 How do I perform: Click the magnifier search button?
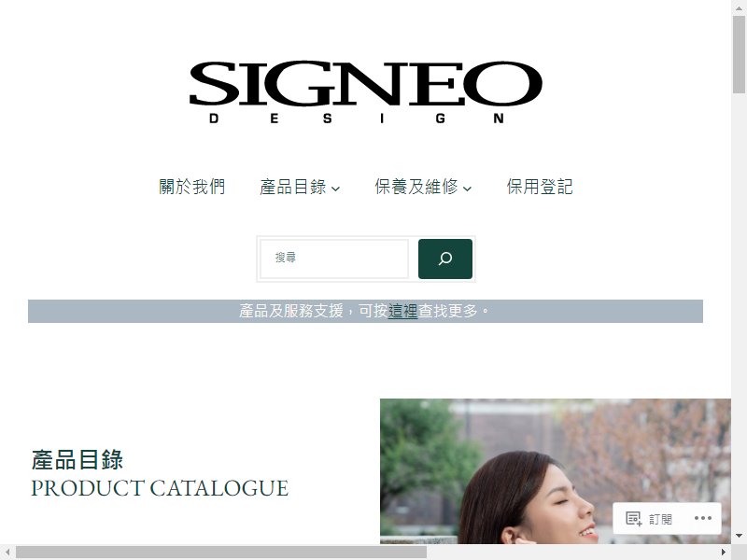445,259
